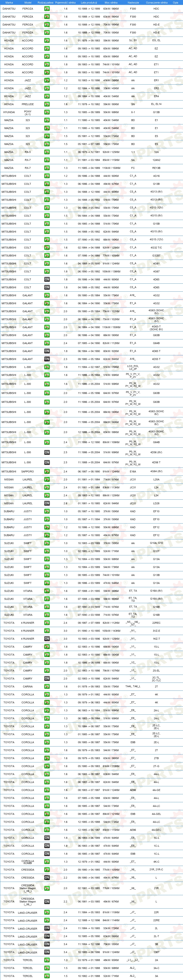Click diesel ON icon in Land-Cruiser 3B row
The width and height of the screenshot is (183, 980).
tap(47, 944)
